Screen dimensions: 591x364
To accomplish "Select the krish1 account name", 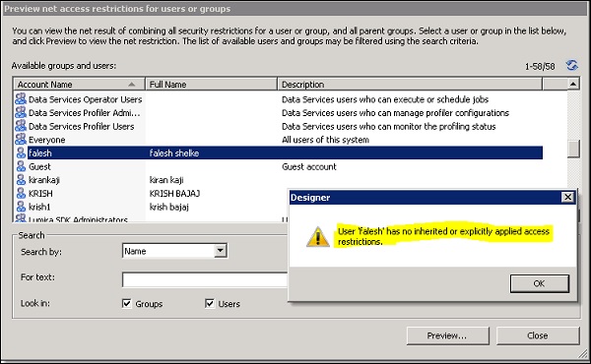I will (x=39, y=207).
